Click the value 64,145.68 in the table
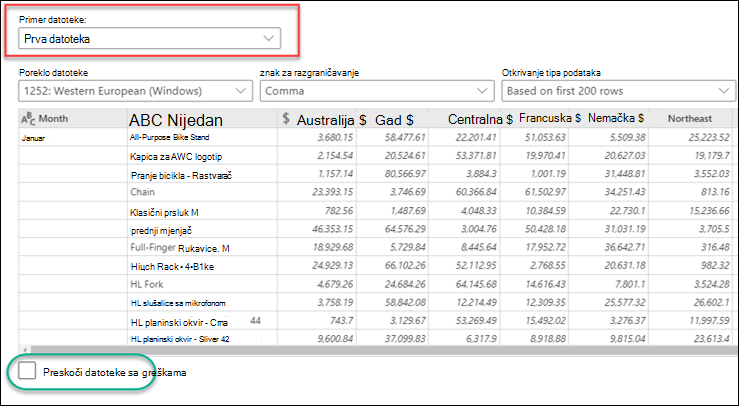739x406 pixels. coord(476,284)
